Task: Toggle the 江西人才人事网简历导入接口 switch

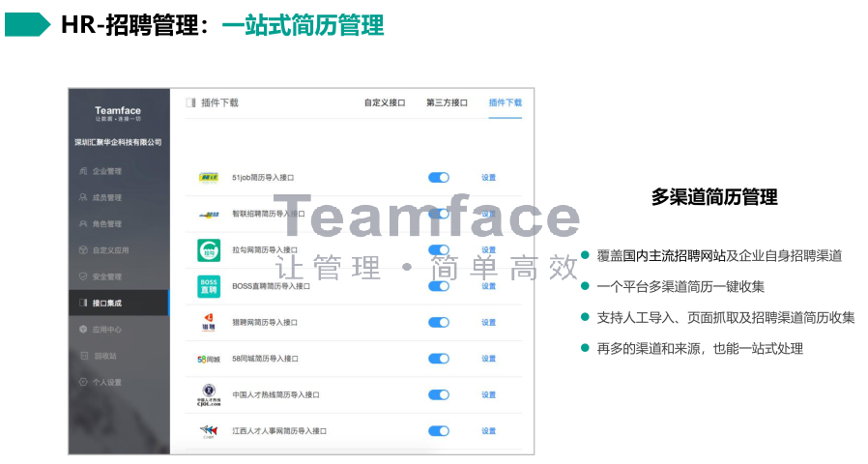Action: pyautogui.click(x=439, y=431)
